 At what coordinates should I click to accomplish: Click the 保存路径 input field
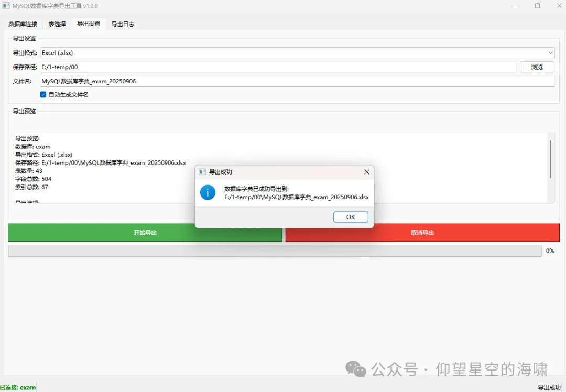click(278, 67)
